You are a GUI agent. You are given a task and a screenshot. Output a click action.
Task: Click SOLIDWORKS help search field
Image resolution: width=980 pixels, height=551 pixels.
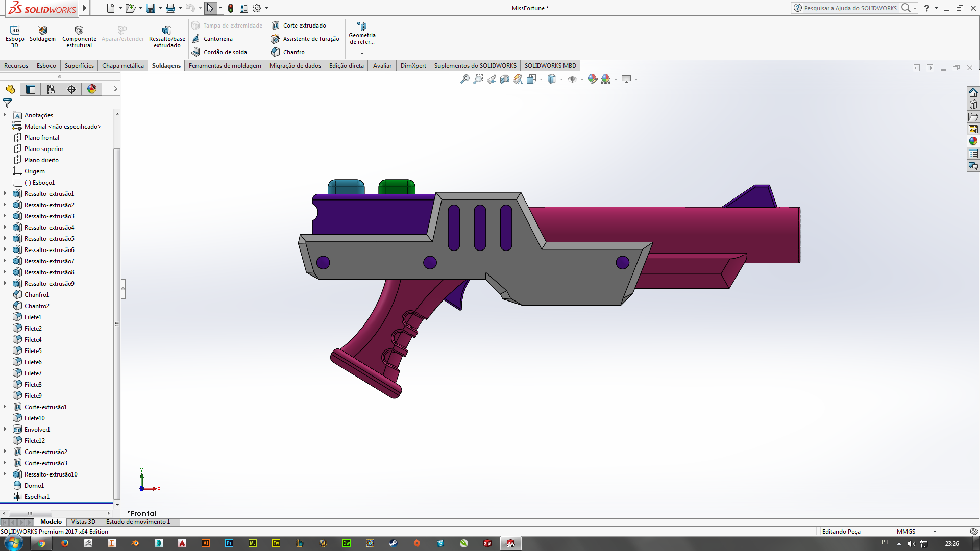850,8
